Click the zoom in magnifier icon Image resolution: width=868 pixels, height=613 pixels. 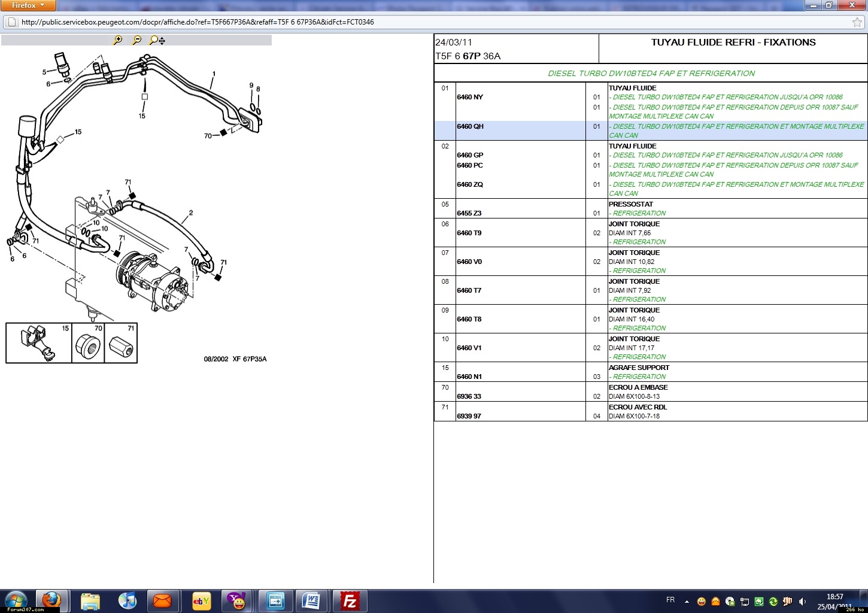118,40
